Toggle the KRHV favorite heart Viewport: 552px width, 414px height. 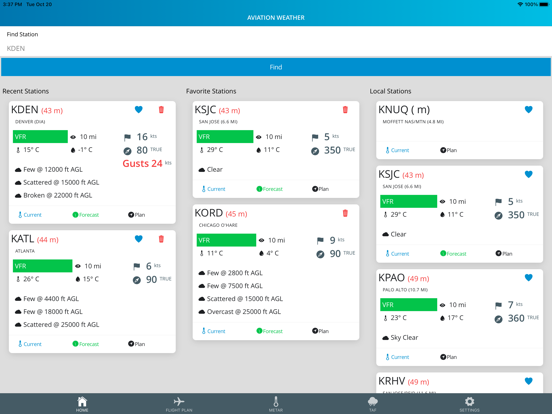coord(528,381)
